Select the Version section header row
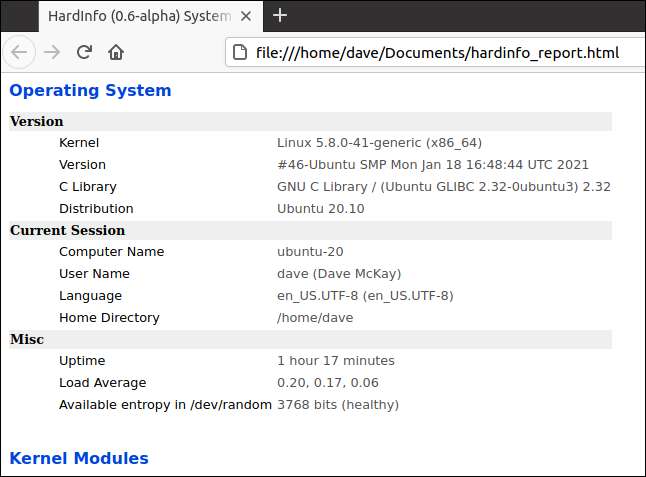Image resolution: width=646 pixels, height=477 pixels. (37, 121)
